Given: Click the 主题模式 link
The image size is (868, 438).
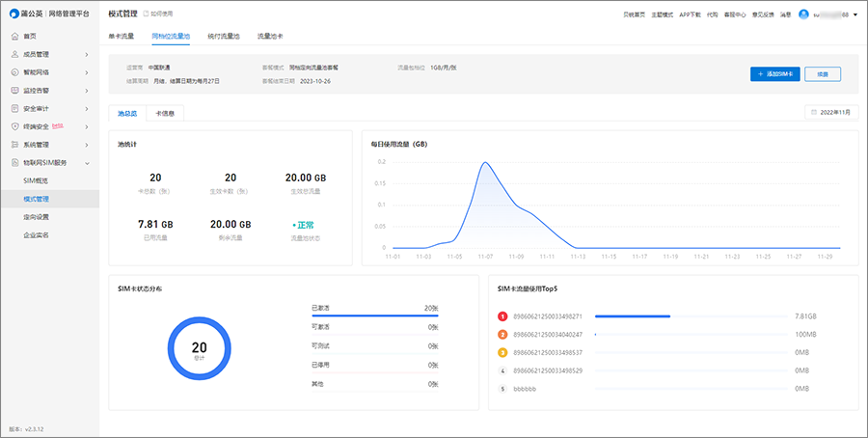Looking at the screenshot, I should click(x=662, y=14).
